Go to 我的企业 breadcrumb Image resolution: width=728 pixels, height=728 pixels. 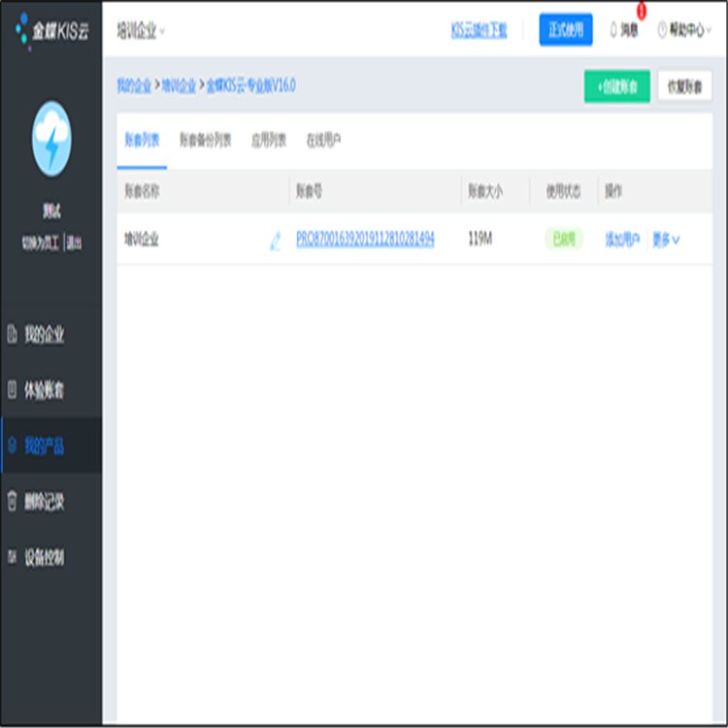click(134, 85)
